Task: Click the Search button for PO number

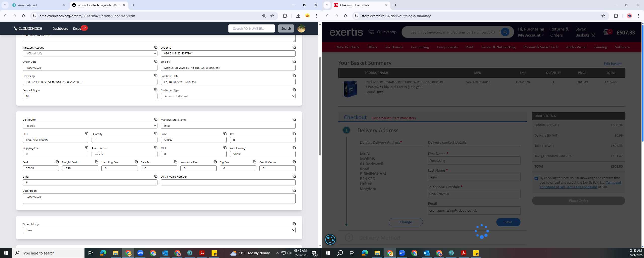Action: [286, 28]
